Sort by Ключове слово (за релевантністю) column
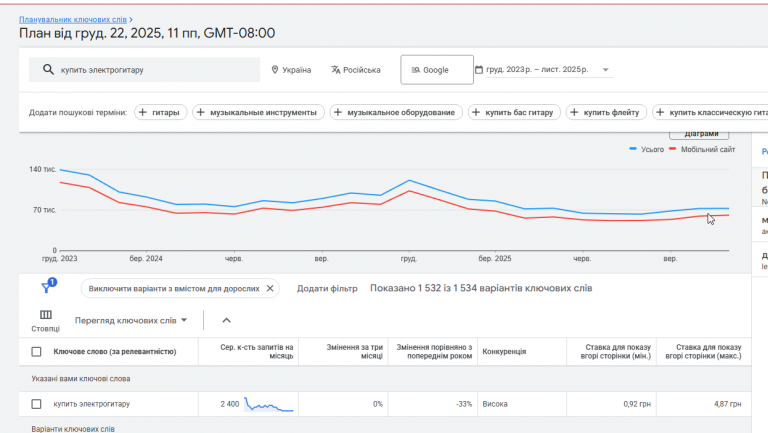This screenshot has width=768, height=433. pos(115,352)
